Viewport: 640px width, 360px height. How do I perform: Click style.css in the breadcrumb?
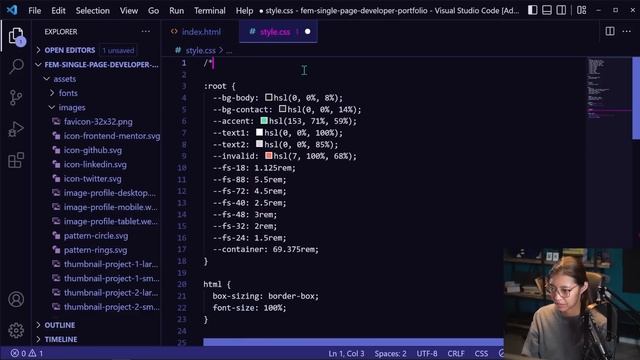(x=200, y=50)
